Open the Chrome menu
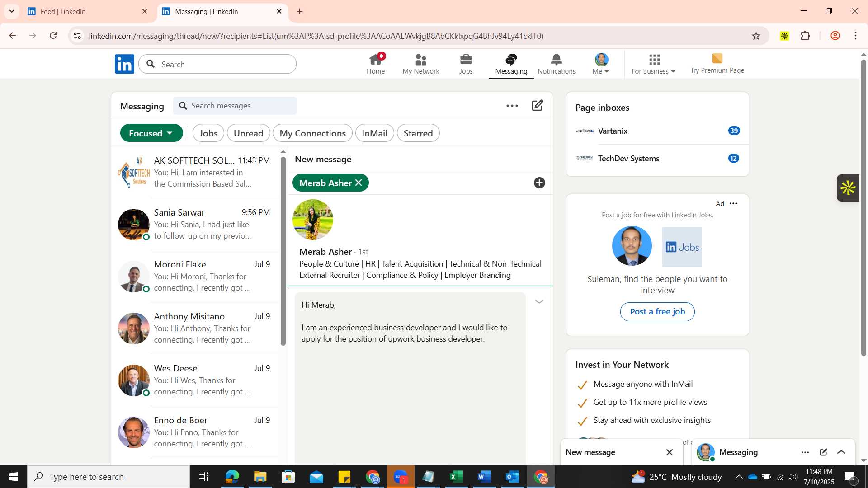This screenshot has height=488, width=868. coord(856,36)
